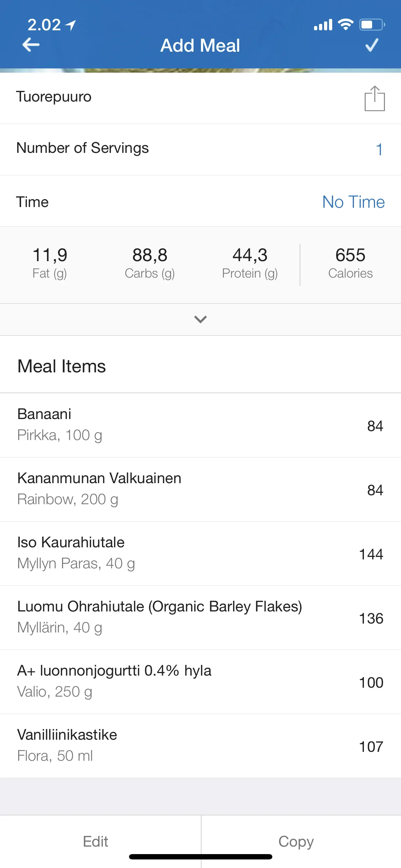401x868 pixels.
Task: Tap the 655 Calories summary
Action: (x=350, y=263)
